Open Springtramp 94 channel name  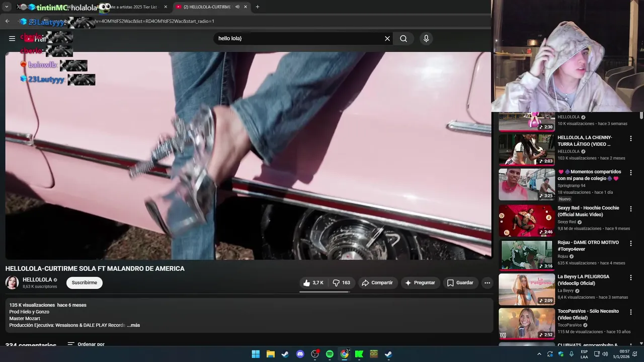coord(572,186)
